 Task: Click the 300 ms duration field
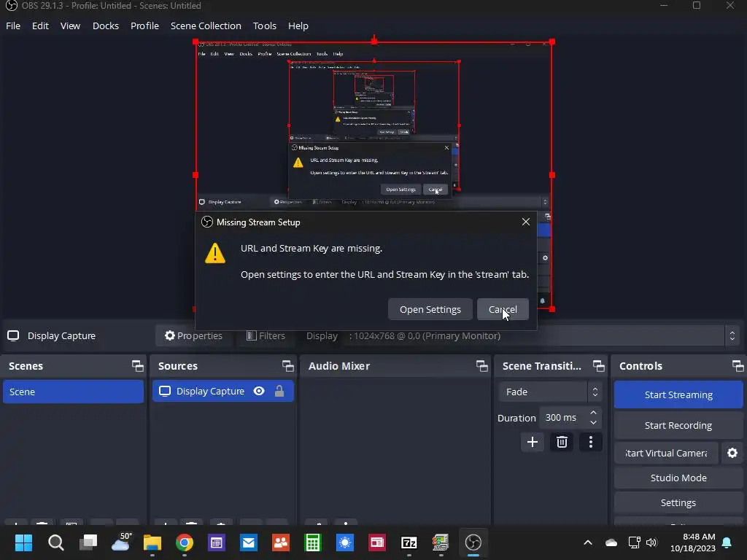pyautogui.click(x=564, y=418)
